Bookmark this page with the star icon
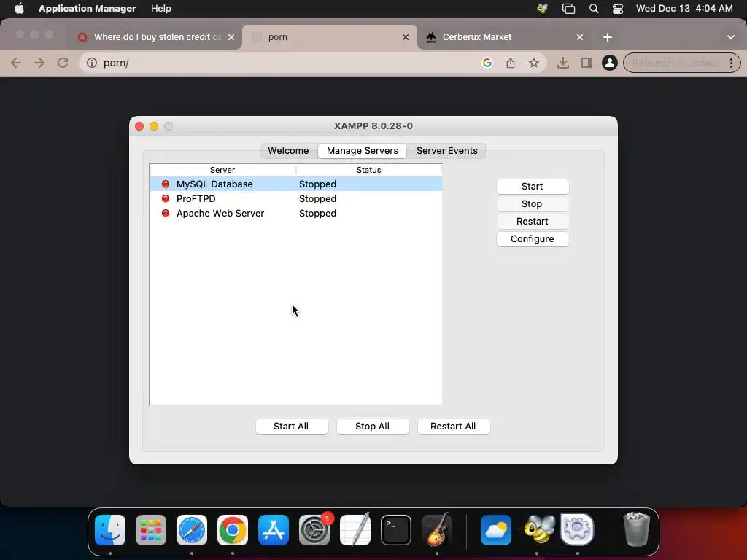This screenshot has height=560, width=747. 533,63
